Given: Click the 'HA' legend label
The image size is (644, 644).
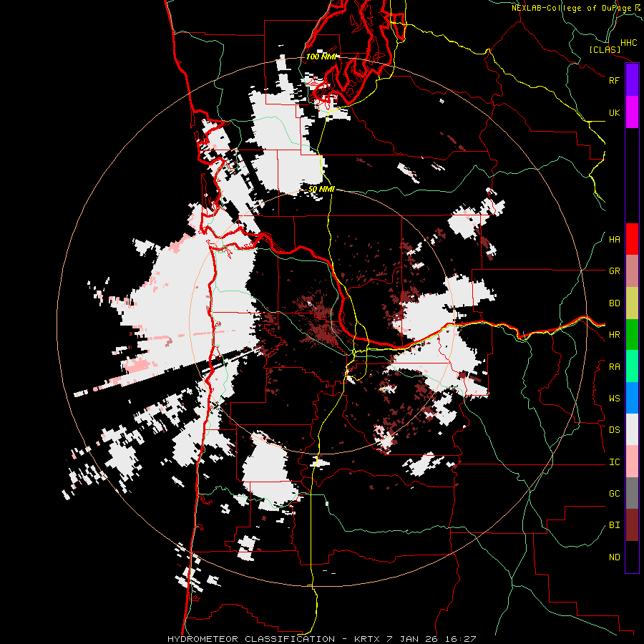Looking at the screenshot, I should 614,240.
